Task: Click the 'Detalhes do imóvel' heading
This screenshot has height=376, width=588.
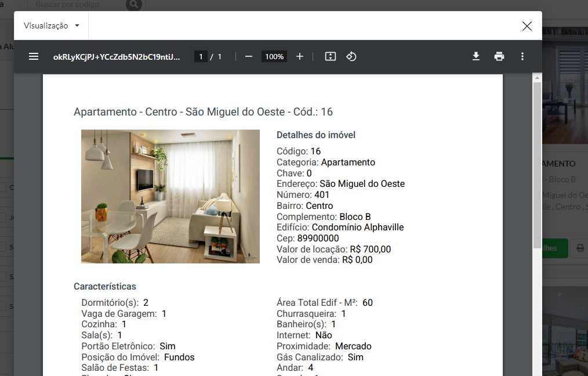Action: [316, 135]
